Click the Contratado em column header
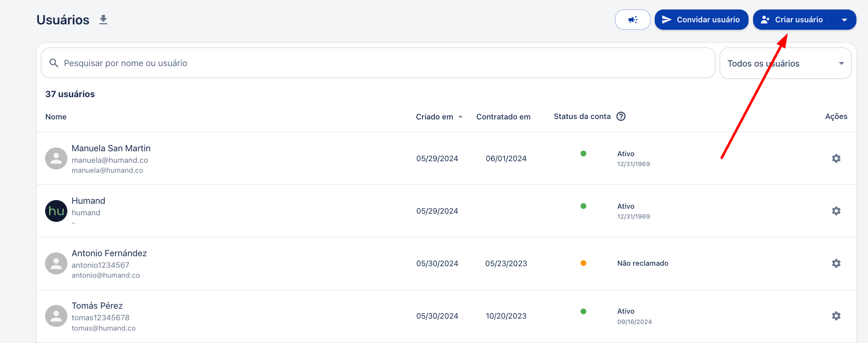 point(503,117)
